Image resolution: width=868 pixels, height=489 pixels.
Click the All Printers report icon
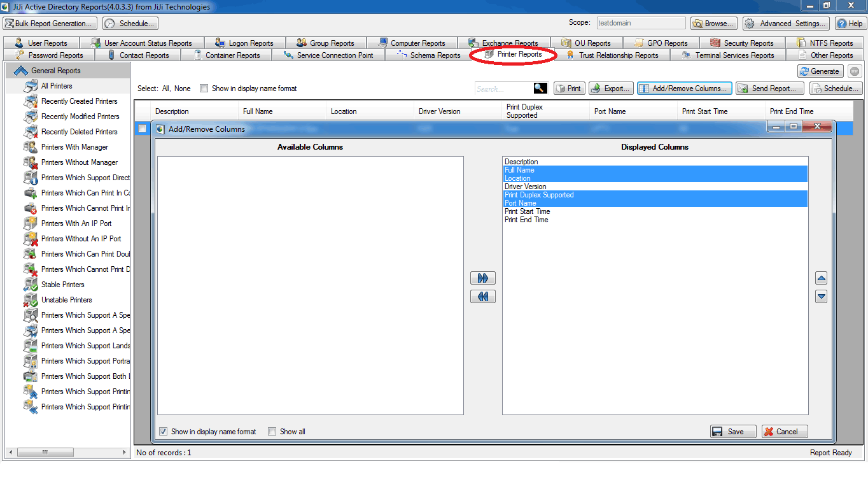pos(31,86)
